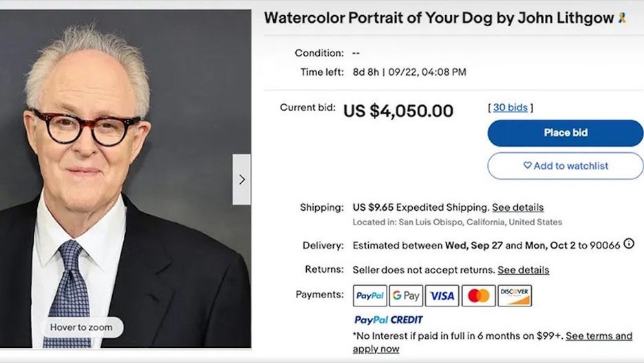This screenshot has width=644, height=363.
Task: Open the 30 bids history link
Action: click(x=510, y=107)
